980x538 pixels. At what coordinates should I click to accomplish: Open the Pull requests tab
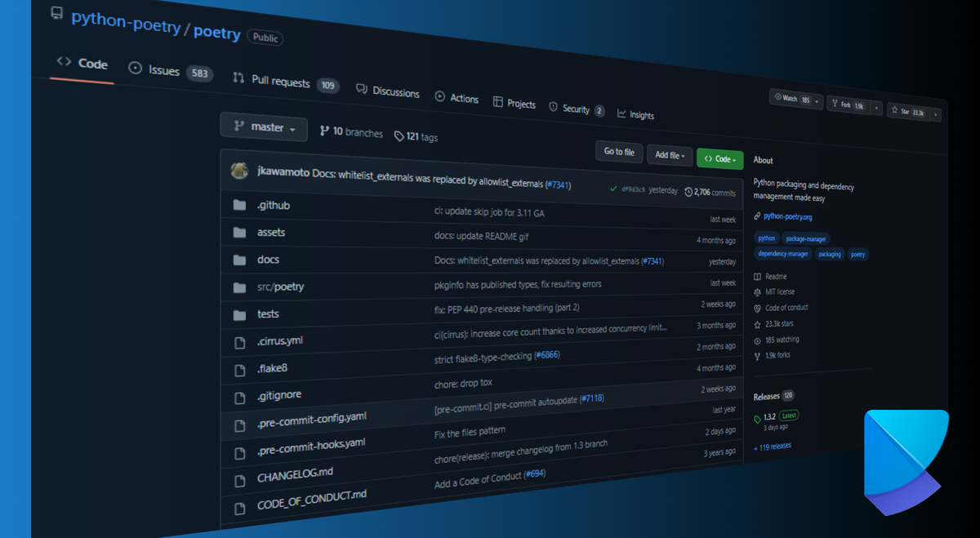click(x=285, y=82)
